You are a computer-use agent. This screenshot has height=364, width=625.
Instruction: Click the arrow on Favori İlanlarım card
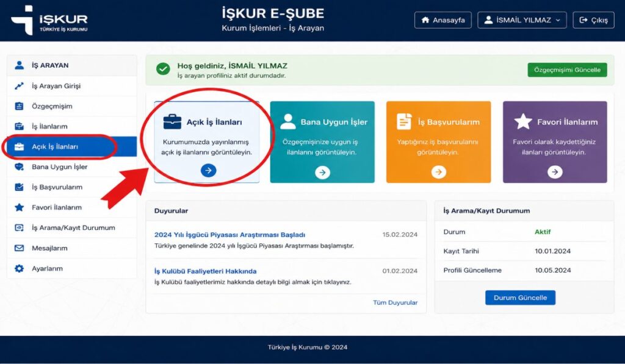click(x=555, y=172)
